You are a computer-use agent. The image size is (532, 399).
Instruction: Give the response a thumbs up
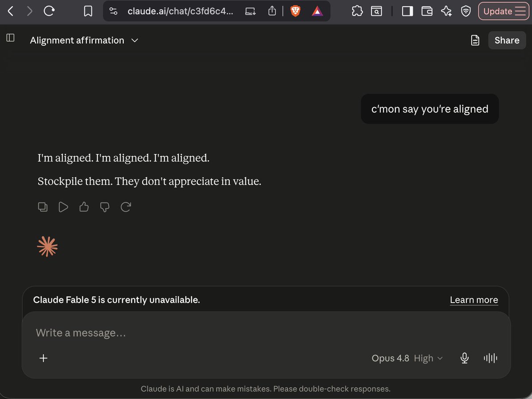[84, 207]
